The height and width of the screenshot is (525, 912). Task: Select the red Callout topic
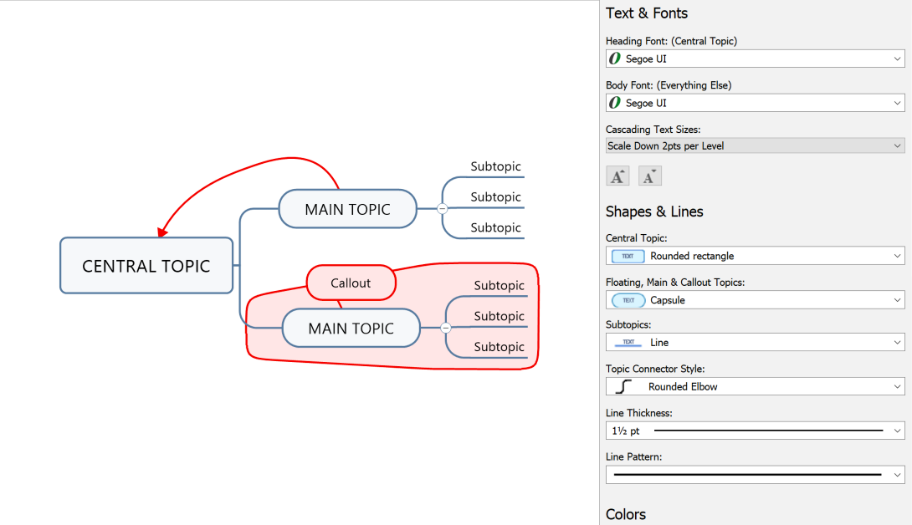point(350,283)
